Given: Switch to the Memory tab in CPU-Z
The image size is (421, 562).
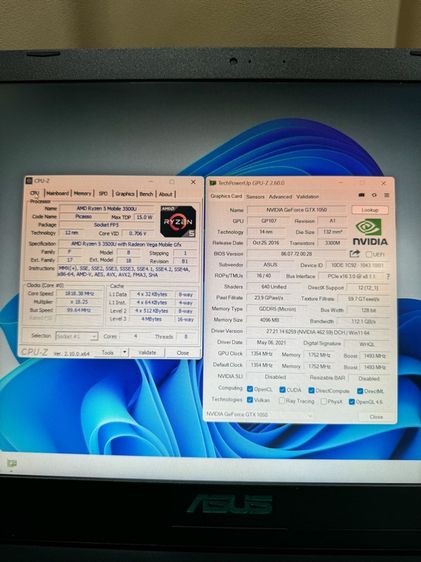Looking at the screenshot, I should [82, 193].
